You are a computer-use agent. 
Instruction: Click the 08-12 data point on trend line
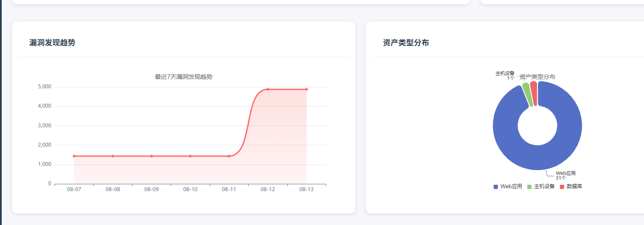pyautogui.click(x=268, y=89)
